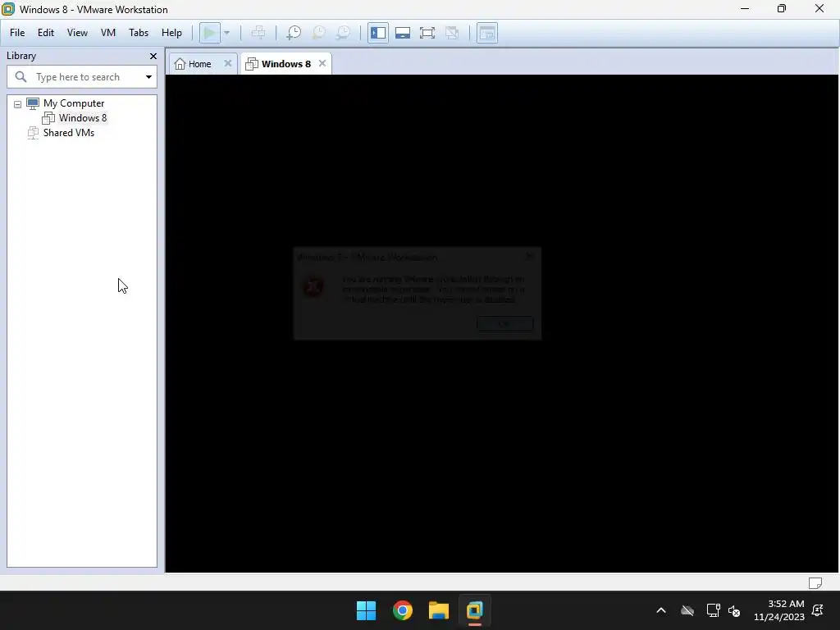
Task: Show hidden system tray icons
Action: [661, 610]
